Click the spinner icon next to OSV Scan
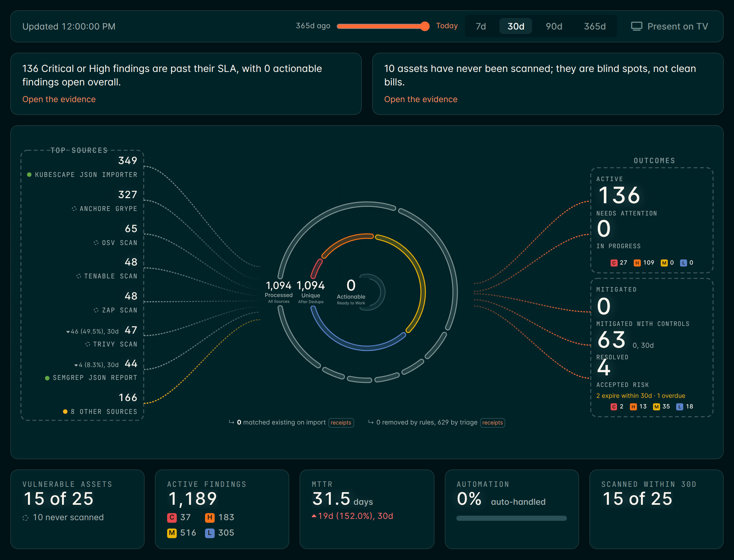 click(96, 243)
